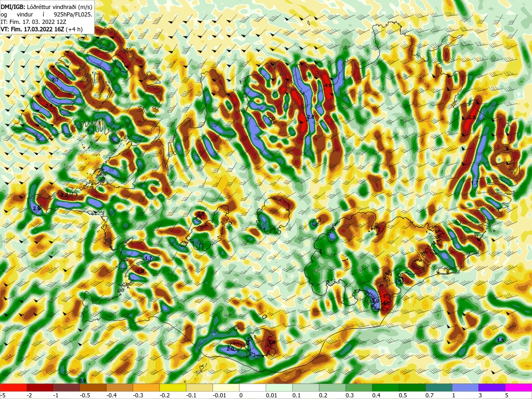Click the white swatch between 0 and 0.01
The height and width of the screenshot is (399, 532).
click(253, 387)
